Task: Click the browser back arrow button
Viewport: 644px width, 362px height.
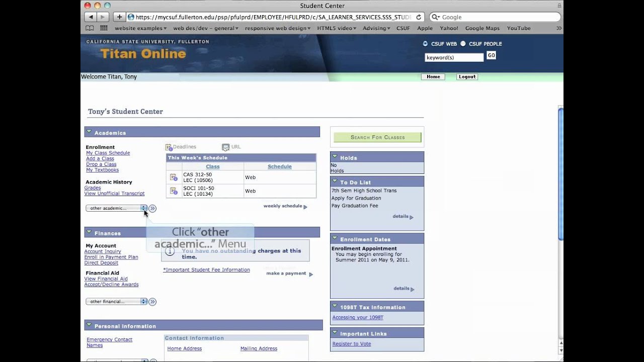Action: 91,17
